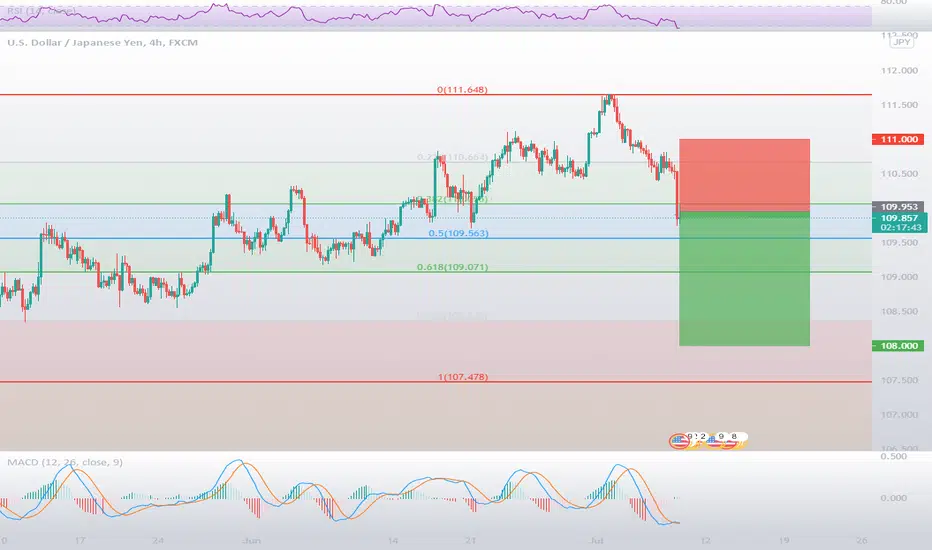Click the Jun label on time axis
The image size is (932, 550).
click(x=251, y=540)
